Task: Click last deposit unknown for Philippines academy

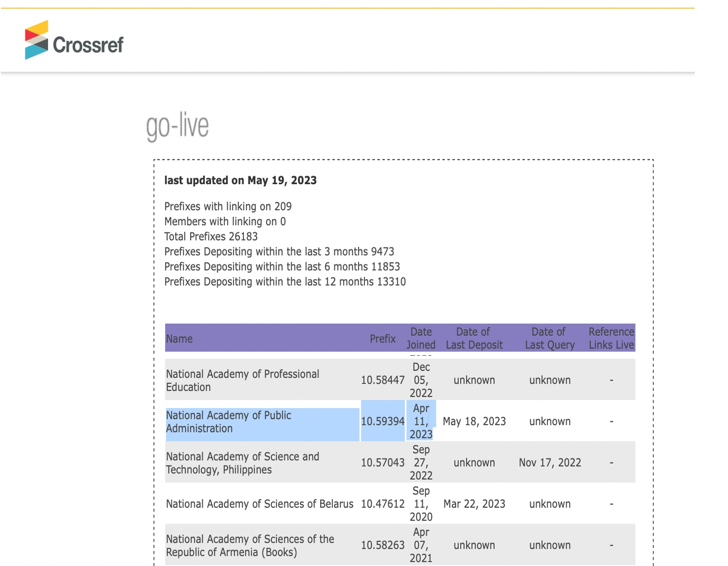Action: pyautogui.click(x=474, y=463)
